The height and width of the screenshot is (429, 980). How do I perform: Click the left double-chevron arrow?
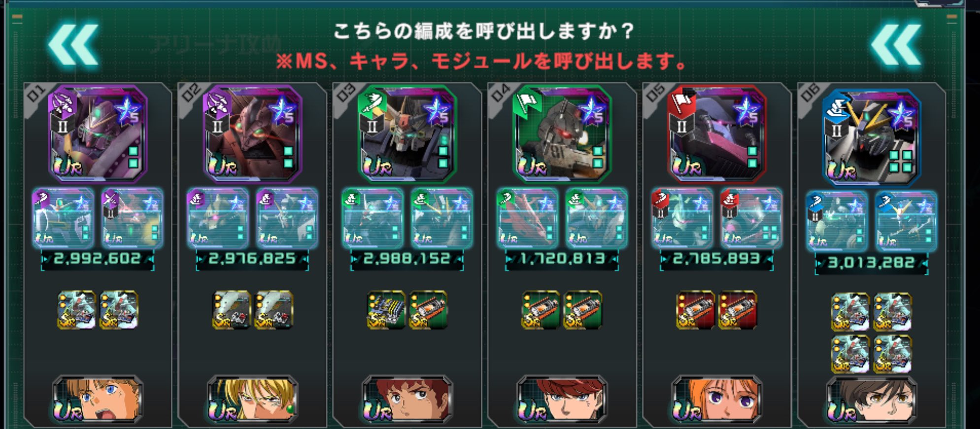point(73,45)
